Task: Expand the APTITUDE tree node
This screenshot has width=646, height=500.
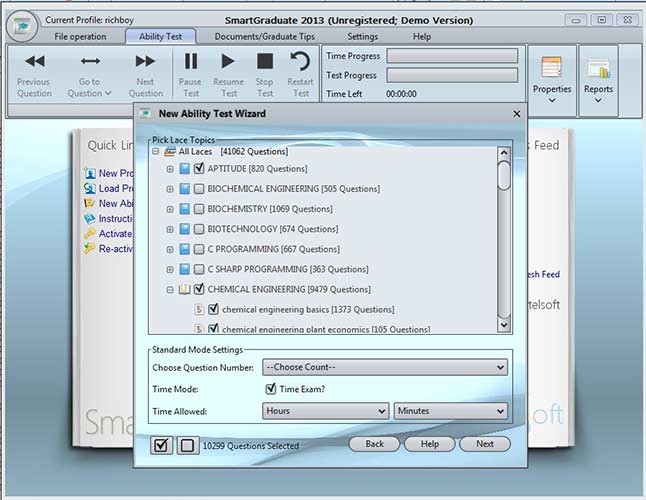Action: (x=170, y=169)
